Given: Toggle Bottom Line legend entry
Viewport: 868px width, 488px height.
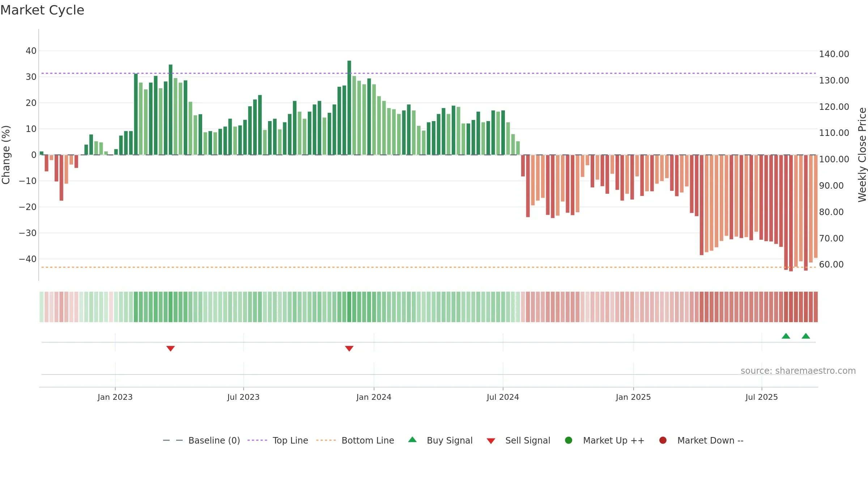Looking at the screenshot, I should pos(355,440).
